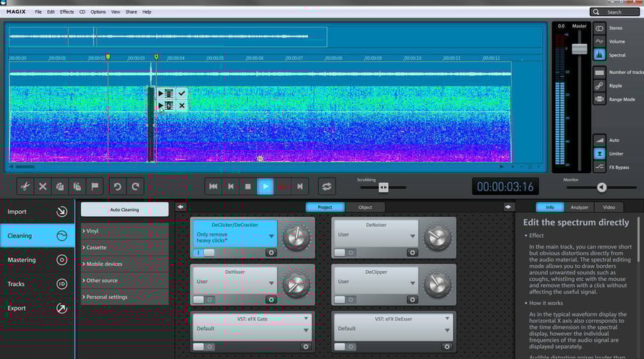Skip to the next marker
Viewport: 644px width, 359px height.
pyautogui.click(x=300, y=186)
